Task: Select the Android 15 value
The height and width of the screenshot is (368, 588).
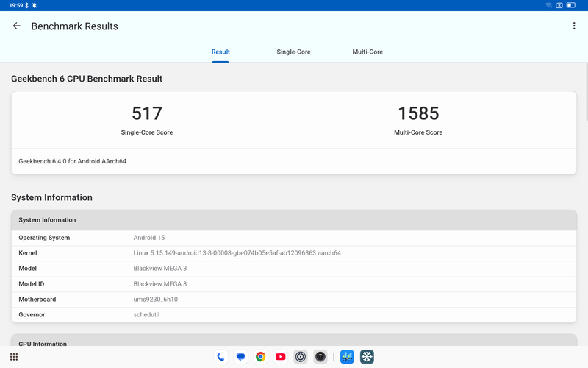Action: tap(149, 238)
